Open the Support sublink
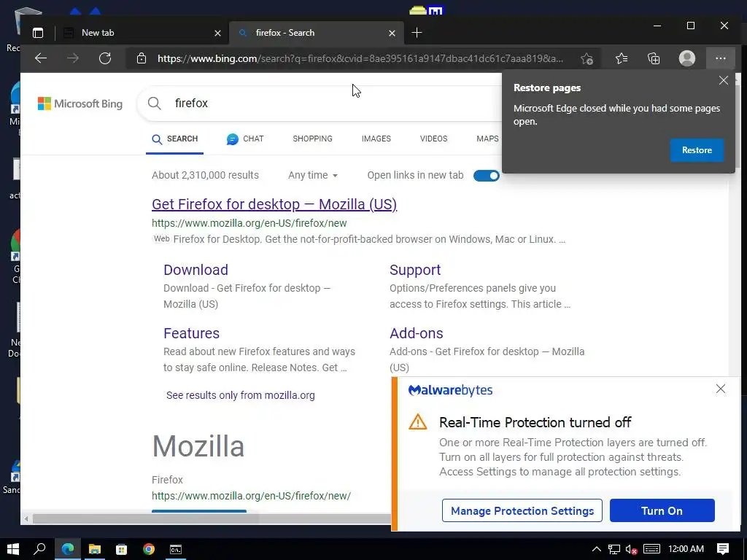747x560 pixels. (x=415, y=270)
